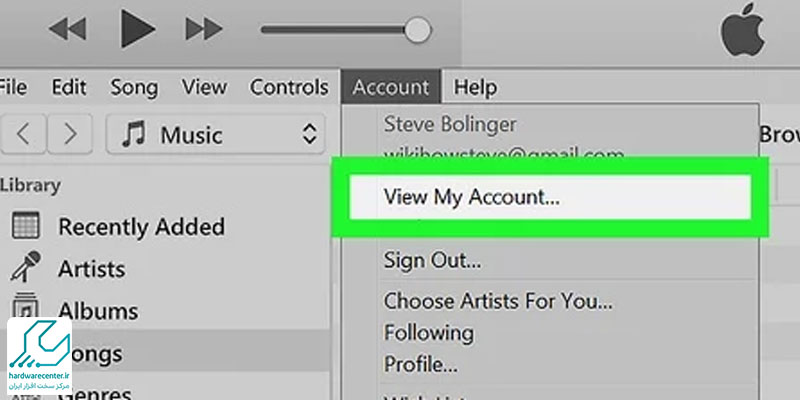The width and height of the screenshot is (800, 400).
Task: Click the volume slider knob
Action: point(418,31)
